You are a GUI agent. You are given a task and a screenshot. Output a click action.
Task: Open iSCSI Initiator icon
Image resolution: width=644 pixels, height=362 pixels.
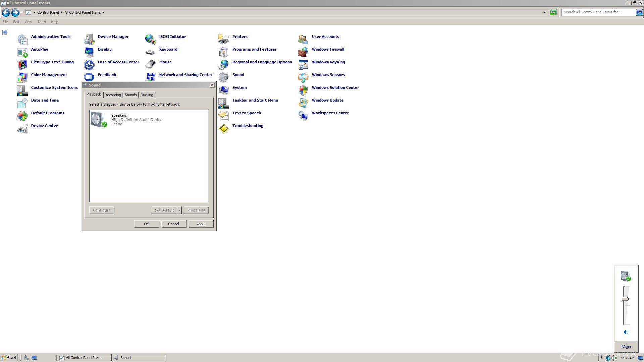click(151, 40)
